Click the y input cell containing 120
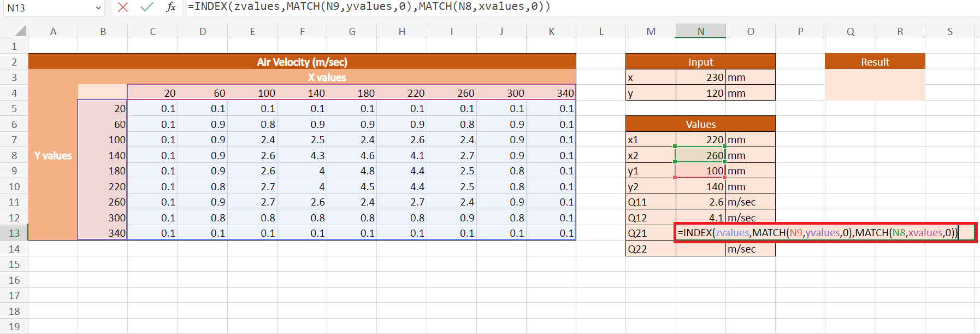The image size is (980, 334). [700, 93]
